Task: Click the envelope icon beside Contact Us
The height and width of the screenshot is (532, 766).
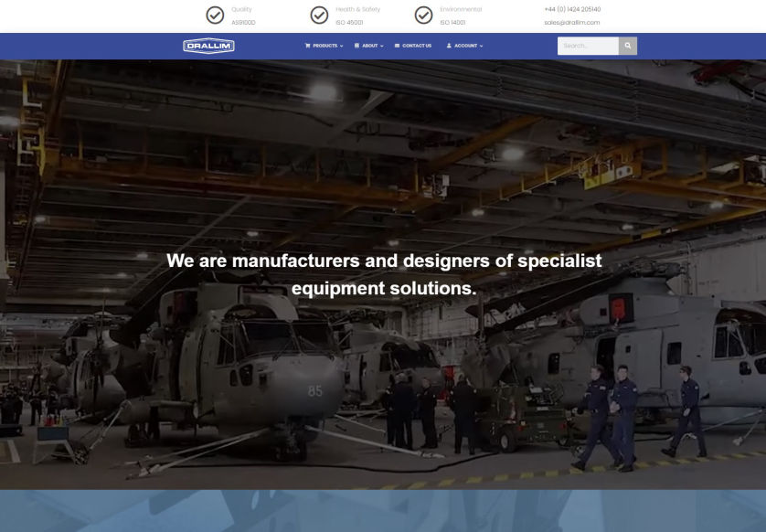Action: click(x=397, y=46)
